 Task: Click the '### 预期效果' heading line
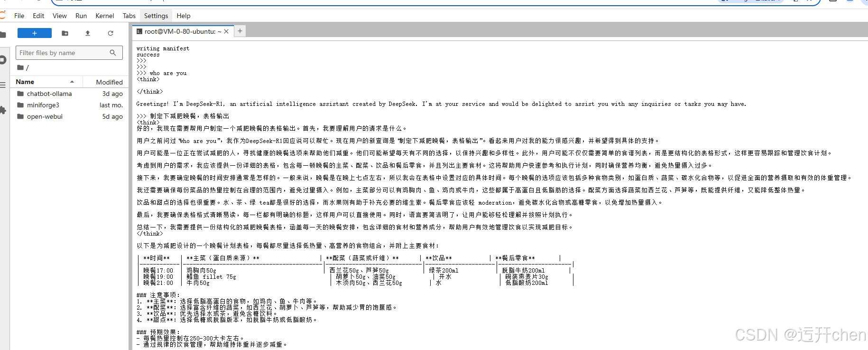tap(158, 332)
